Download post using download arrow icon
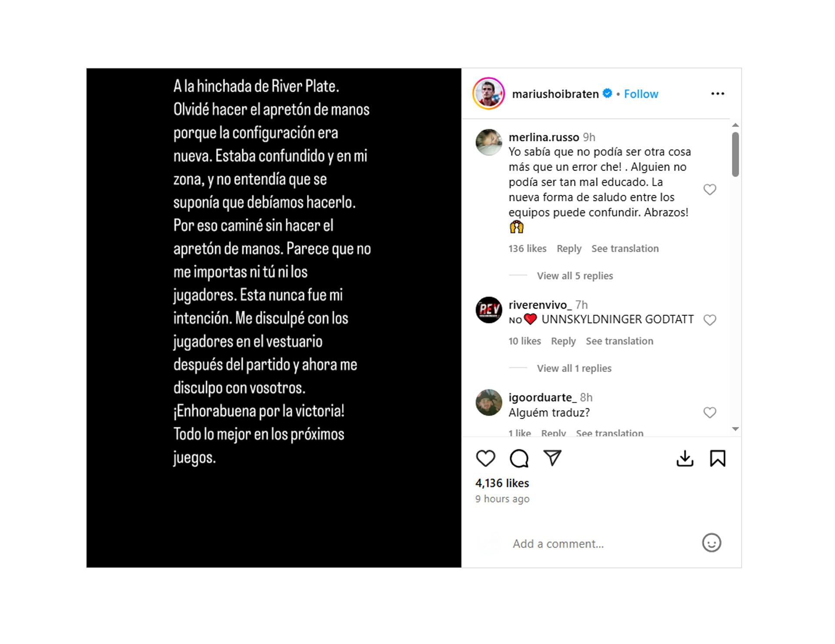This screenshot has width=835, height=644. pyautogui.click(x=685, y=458)
